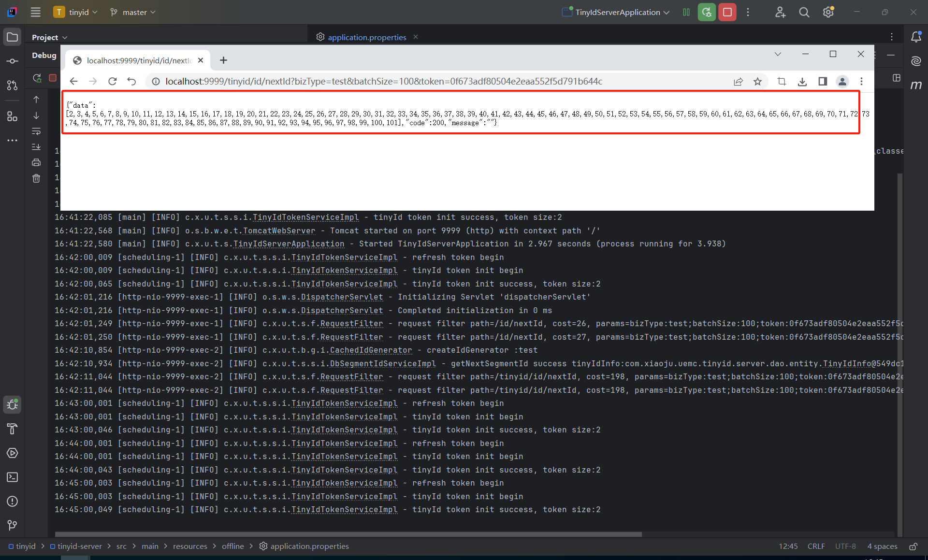Viewport: 928px width, 560px height.
Task: Open the Terminal tool window icon
Action: (x=13, y=477)
